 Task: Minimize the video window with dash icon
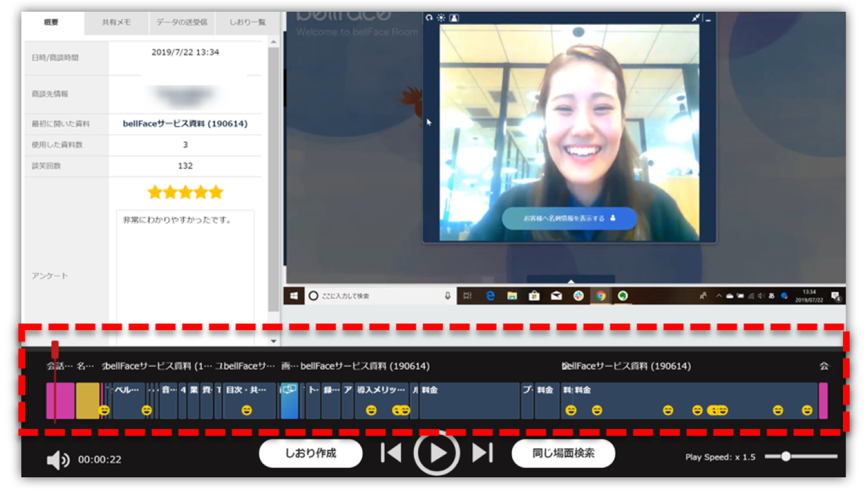click(708, 20)
